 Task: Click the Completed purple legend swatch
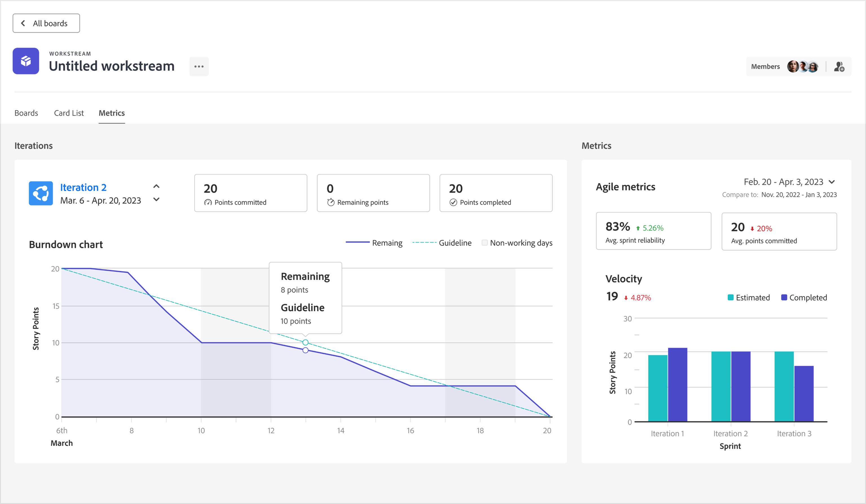[x=784, y=297]
